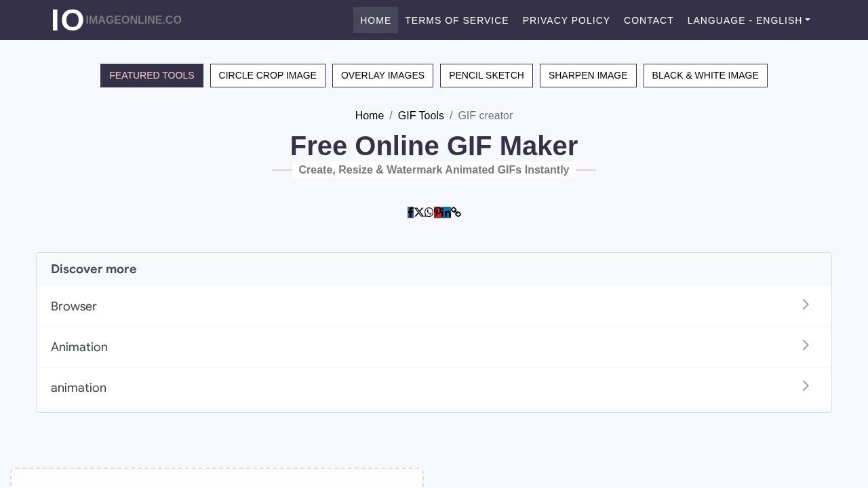Share via WhatsApp icon

click(x=429, y=213)
